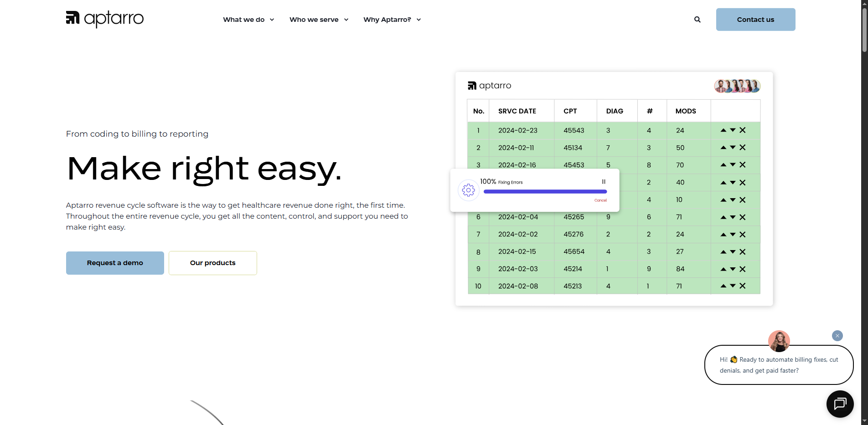This screenshot has width=868, height=425.
Task: Click the scrollbar down arrow
Action: coord(864,421)
